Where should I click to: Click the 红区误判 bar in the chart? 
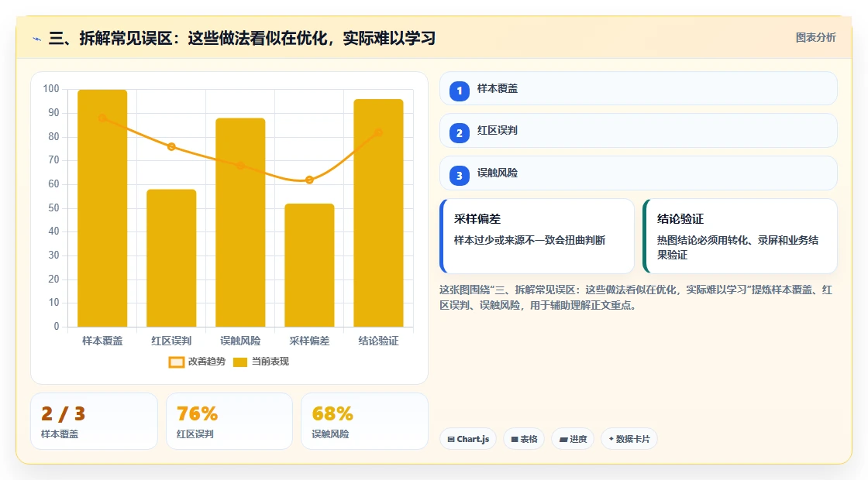(171, 259)
